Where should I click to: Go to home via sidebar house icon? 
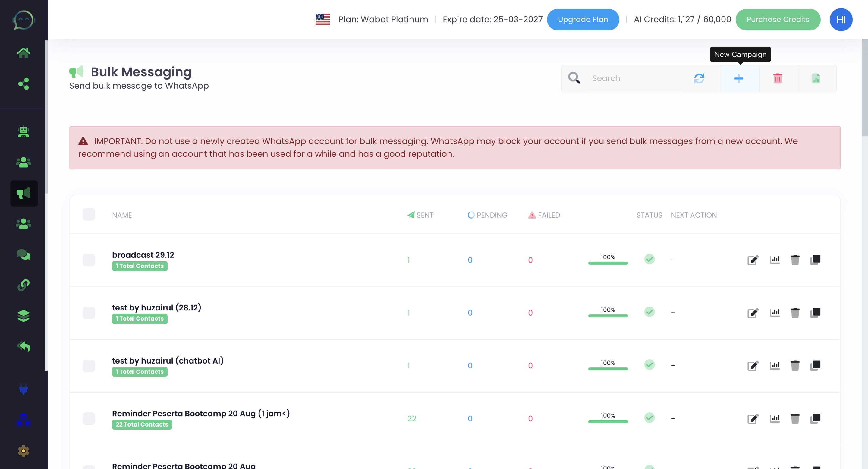point(24,52)
